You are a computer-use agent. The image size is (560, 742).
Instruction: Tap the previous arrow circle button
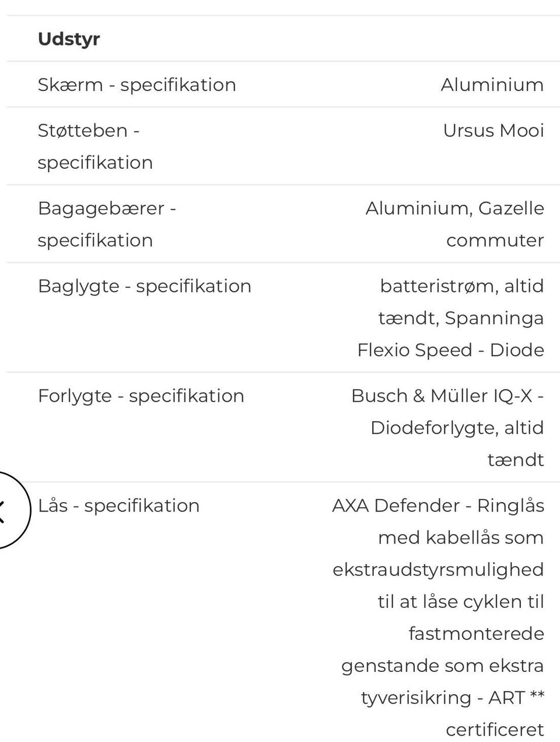tap(7, 510)
